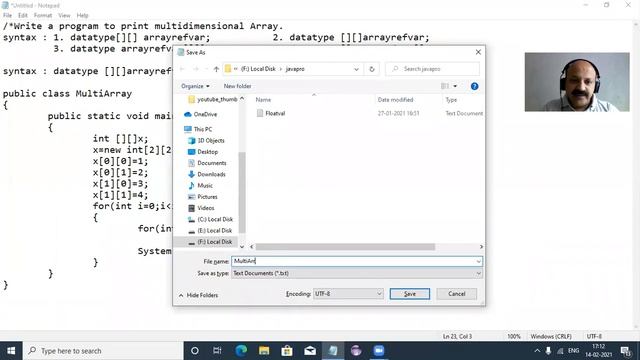Collapse with Hide Folders
Screen dimensions: 640x360
(198, 295)
